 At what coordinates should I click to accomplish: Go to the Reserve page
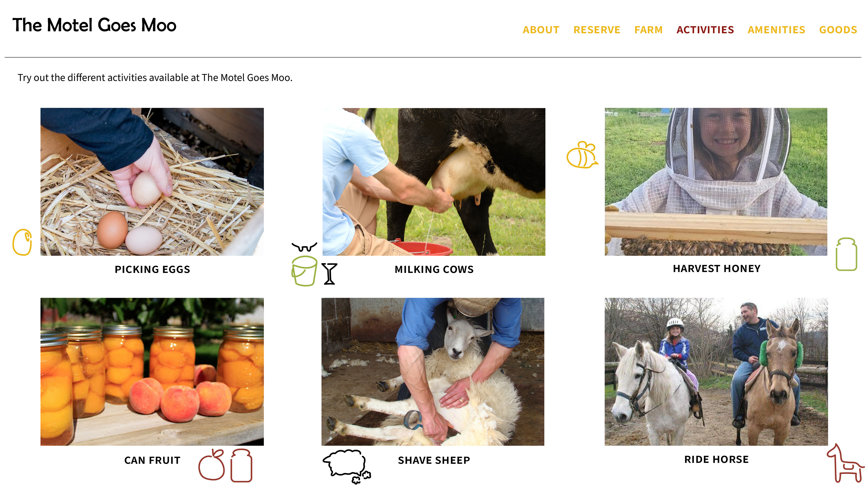[597, 30]
